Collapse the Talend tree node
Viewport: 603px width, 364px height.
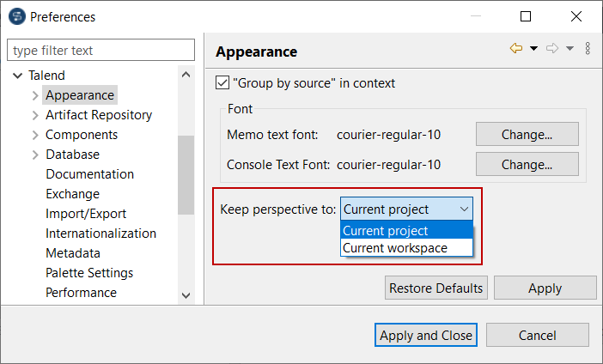[17, 76]
